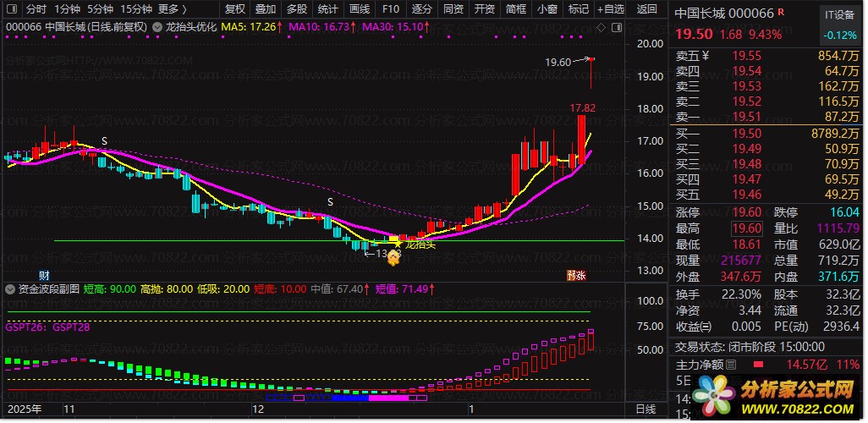Viewport: 868px width, 423px height.
Task: Select the 15分钟 timeframe
Action: click(x=136, y=8)
